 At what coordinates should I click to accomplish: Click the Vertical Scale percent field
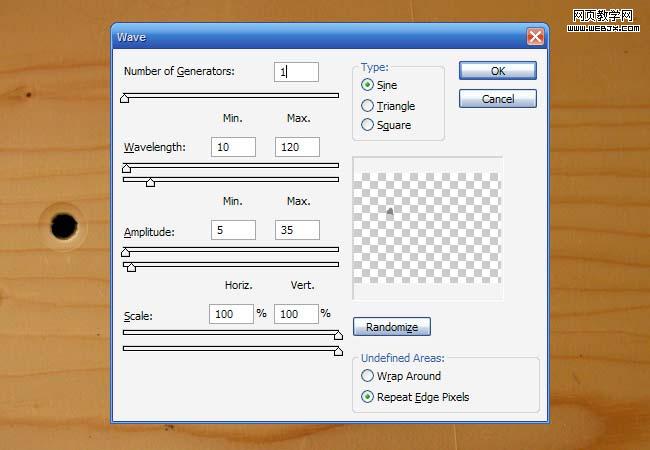(295, 314)
